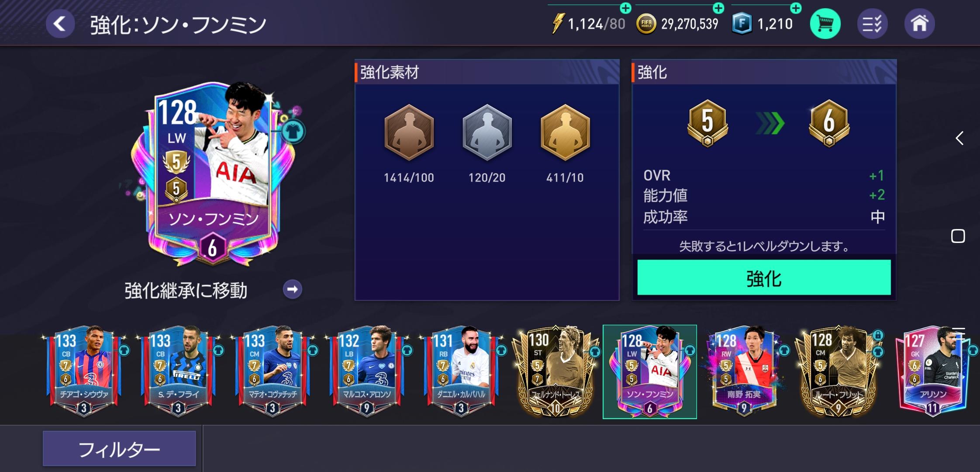The height and width of the screenshot is (472, 980).
Task: Tap the jersey icon on Son's large card
Action: pyautogui.click(x=294, y=131)
